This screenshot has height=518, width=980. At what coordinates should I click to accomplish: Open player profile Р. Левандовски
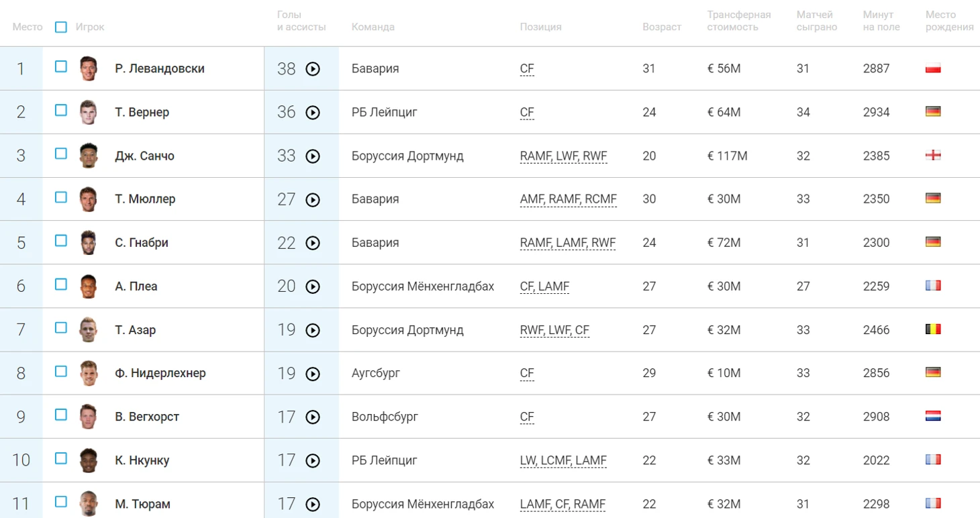click(160, 68)
